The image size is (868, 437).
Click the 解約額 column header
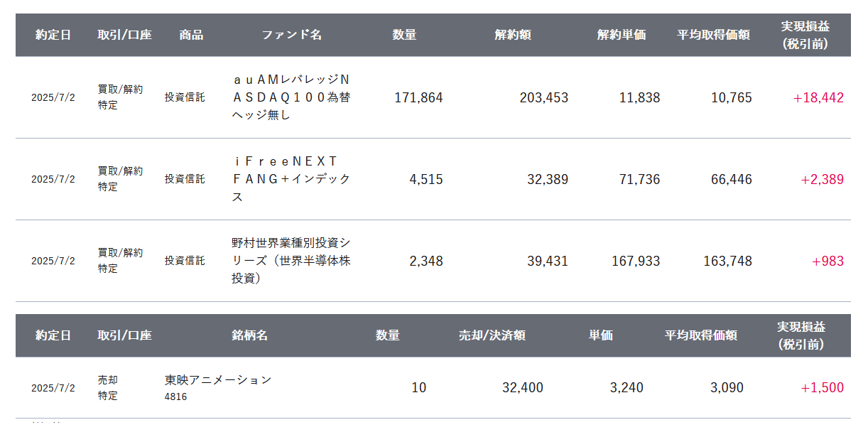[513, 35]
